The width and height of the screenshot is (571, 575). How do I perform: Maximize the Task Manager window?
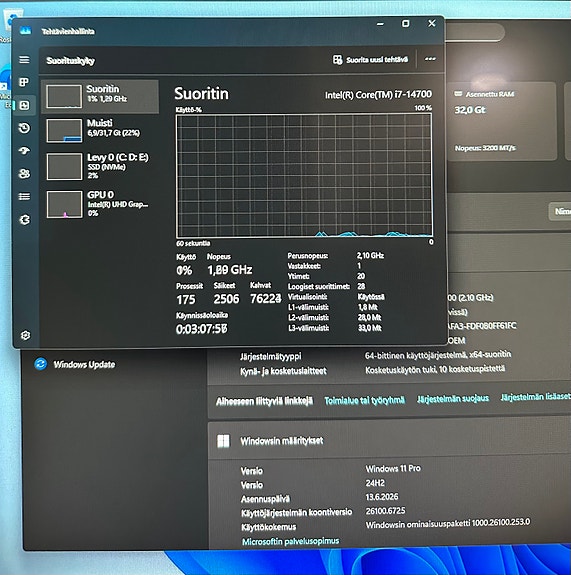406,24
